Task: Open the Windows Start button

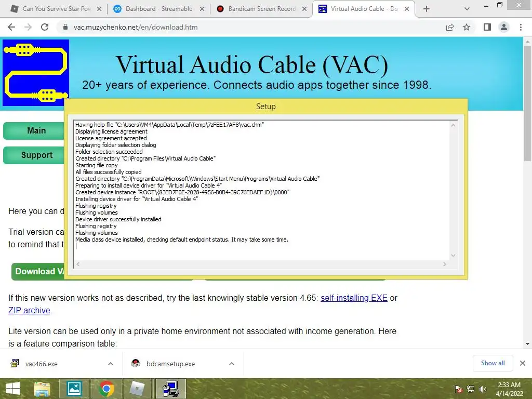Action: click(x=13, y=389)
